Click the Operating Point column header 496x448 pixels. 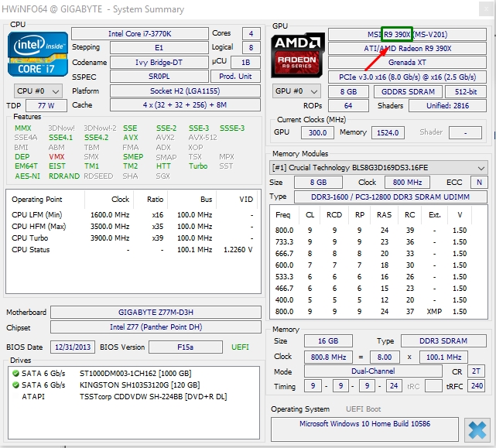pos(46,200)
